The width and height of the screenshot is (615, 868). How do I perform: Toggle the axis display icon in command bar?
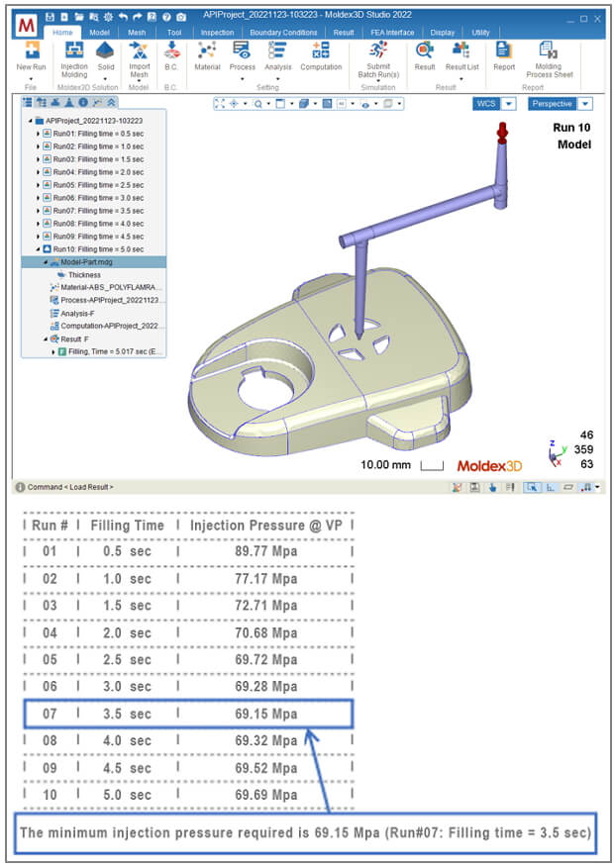pos(551,487)
